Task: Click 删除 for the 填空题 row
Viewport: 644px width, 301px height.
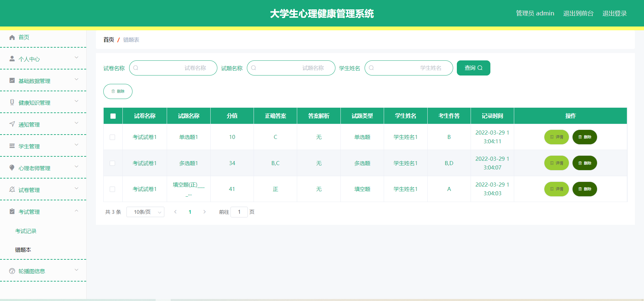Action: pos(585,189)
